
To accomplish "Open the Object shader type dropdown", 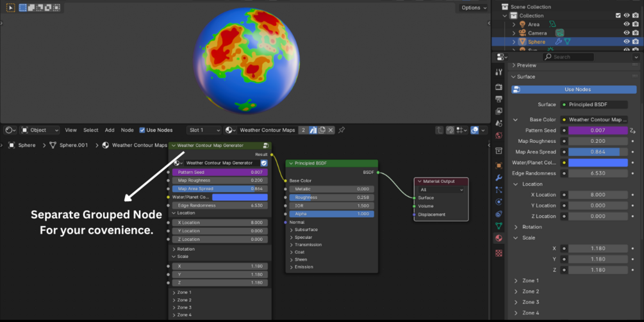I will tap(40, 130).
